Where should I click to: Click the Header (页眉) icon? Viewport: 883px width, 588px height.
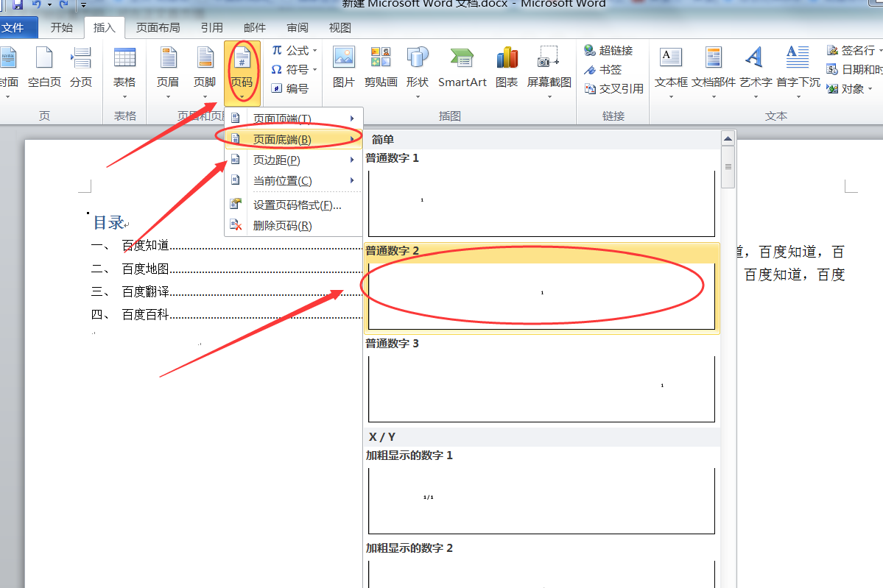coord(168,58)
